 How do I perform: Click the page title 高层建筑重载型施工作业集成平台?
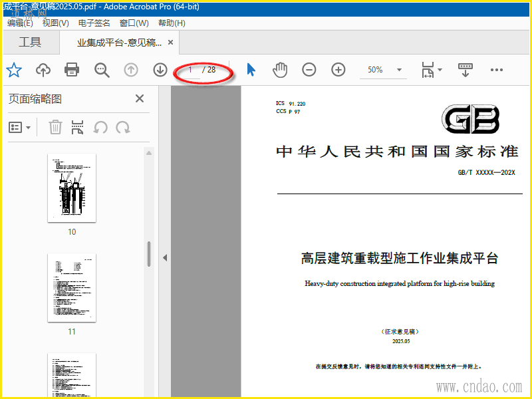[400, 258]
